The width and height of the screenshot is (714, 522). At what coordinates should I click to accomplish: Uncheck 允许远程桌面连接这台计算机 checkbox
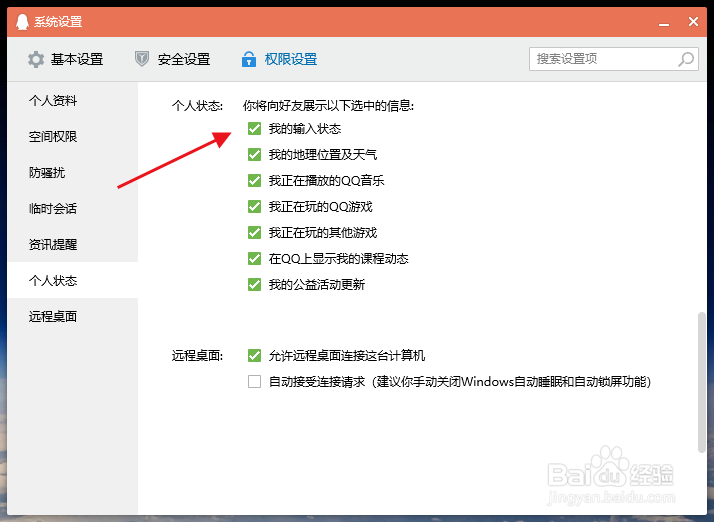tap(255, 355)
